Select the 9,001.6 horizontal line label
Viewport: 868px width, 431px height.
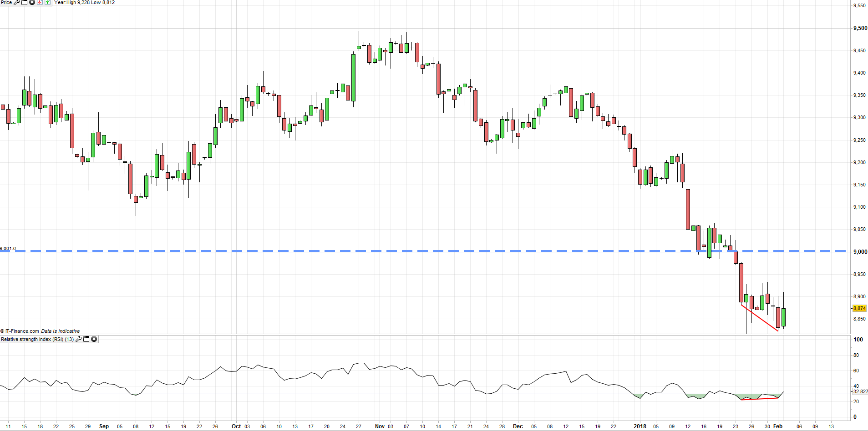point(8,248)
